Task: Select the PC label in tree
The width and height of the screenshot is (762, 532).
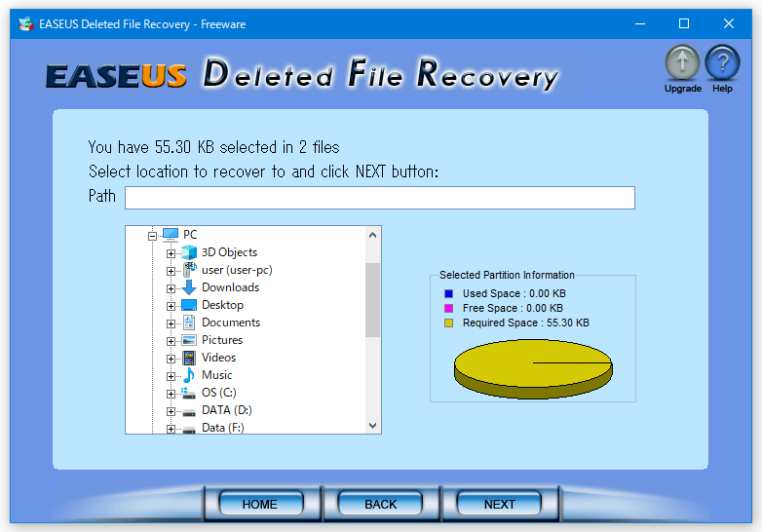Action: (x=190, y=235)
